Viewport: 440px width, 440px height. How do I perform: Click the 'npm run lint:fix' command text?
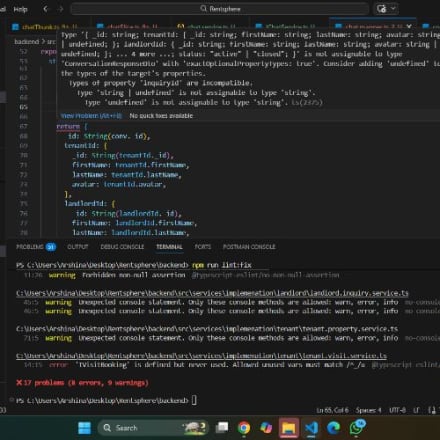(222, 265)
